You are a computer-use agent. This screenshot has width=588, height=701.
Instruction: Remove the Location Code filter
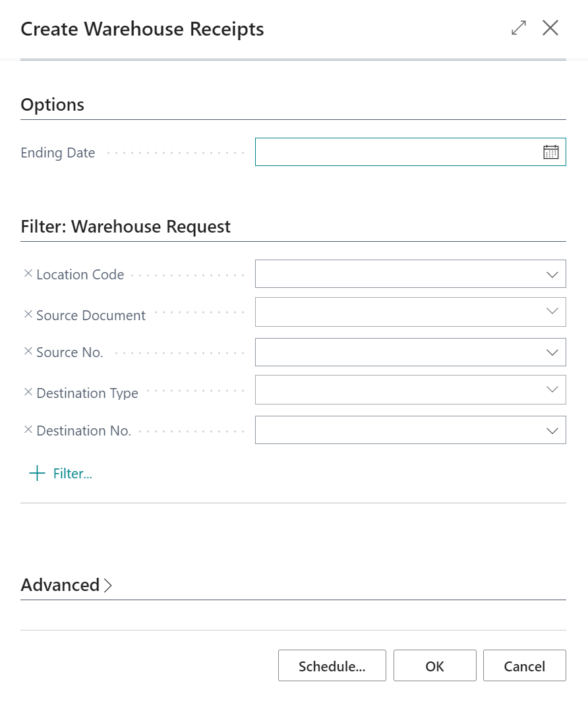click(28, 273)
